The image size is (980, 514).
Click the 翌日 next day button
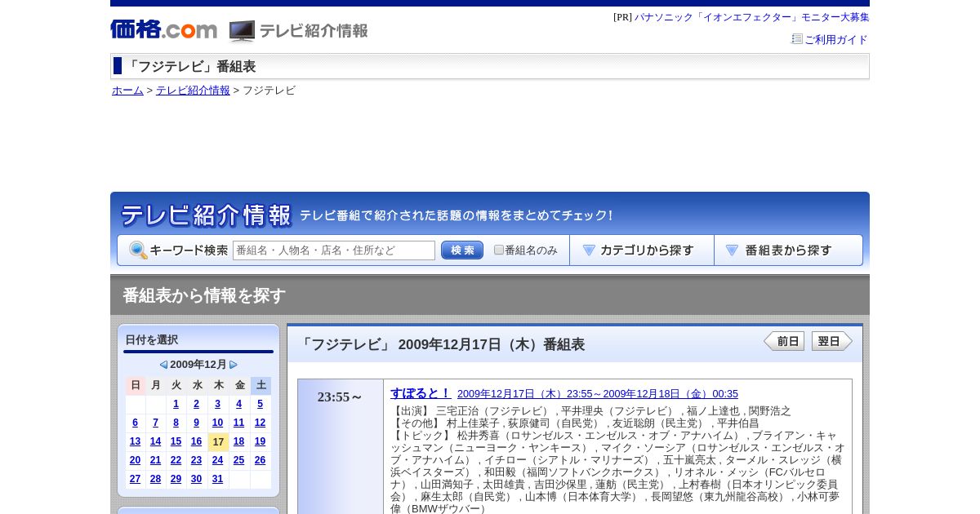pyautogui.click(x=832, y=341)
